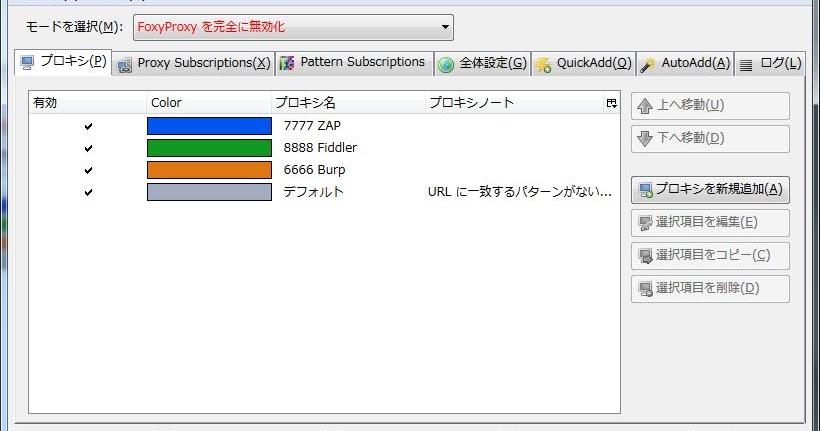Toggle enabled checkmark for 7777 ZAP
The image size is (820, 431).
88,126
